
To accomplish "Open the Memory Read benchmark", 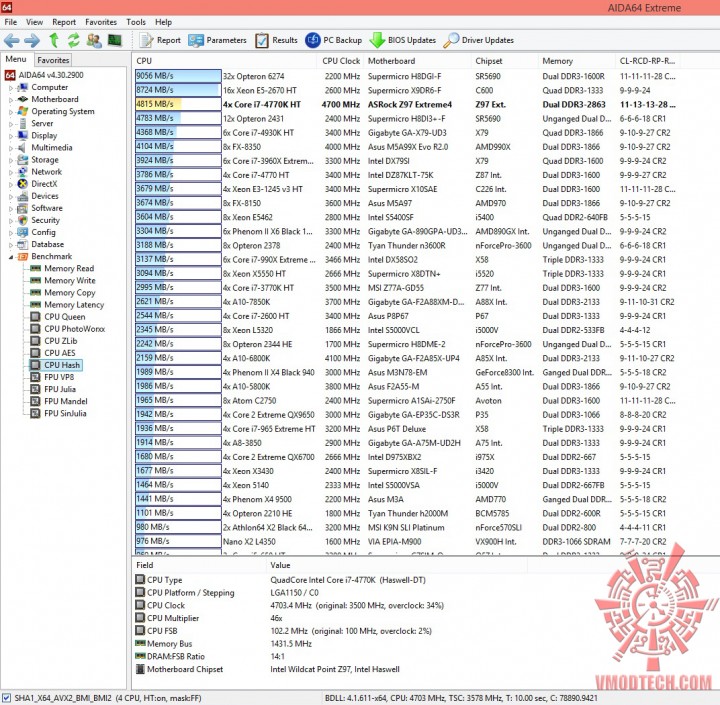I will pyautogui.click(x=69, y=268).
